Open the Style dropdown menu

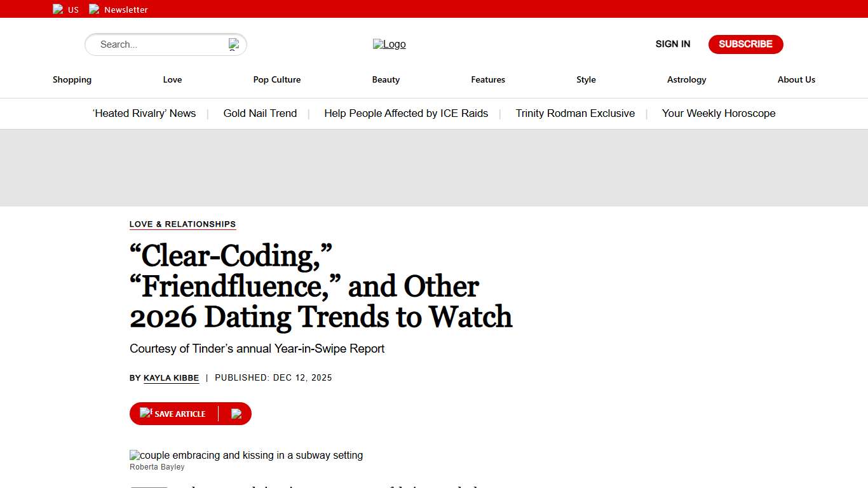pyautogui.click(x=586, y=79)
